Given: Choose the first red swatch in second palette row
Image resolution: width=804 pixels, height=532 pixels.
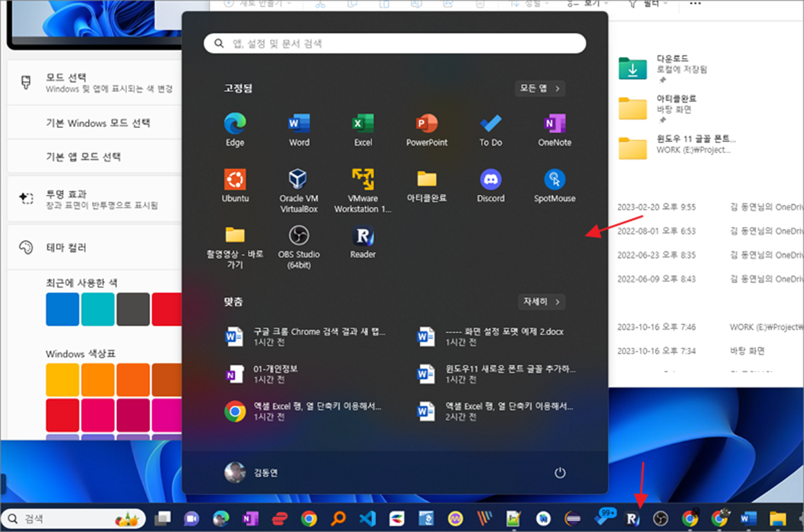Looking at the screenshot, I should (62, 415).
